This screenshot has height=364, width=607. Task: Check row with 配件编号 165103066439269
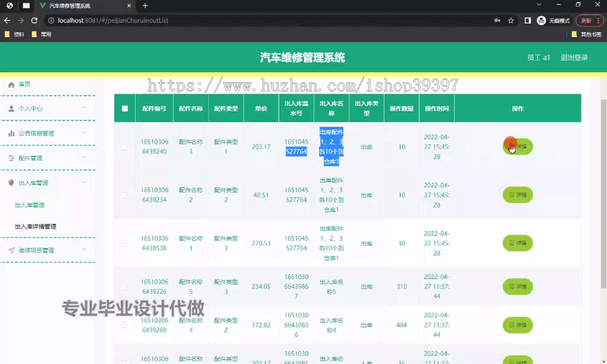[124, 326]
